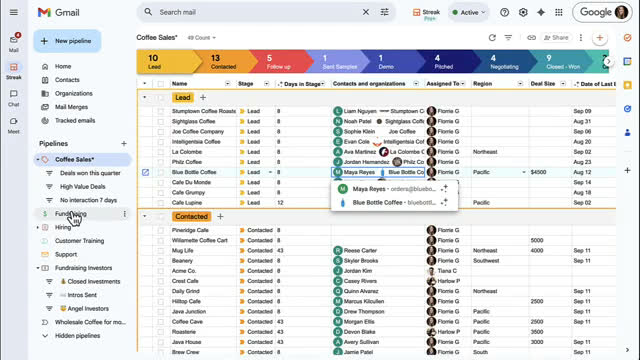The image size is (640, 360).
Task: Open Stage column dropdown arrow
Action: (267, 84)
